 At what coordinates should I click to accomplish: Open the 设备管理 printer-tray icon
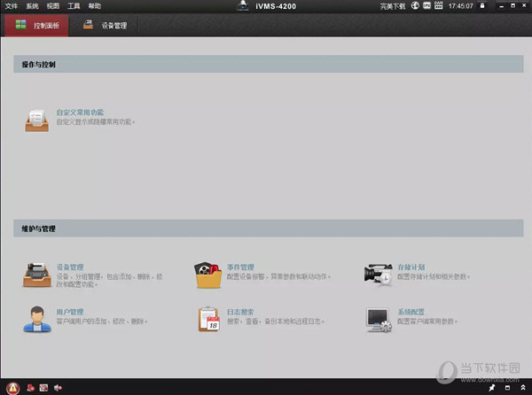pyautogui.click(x=37, y=275)
